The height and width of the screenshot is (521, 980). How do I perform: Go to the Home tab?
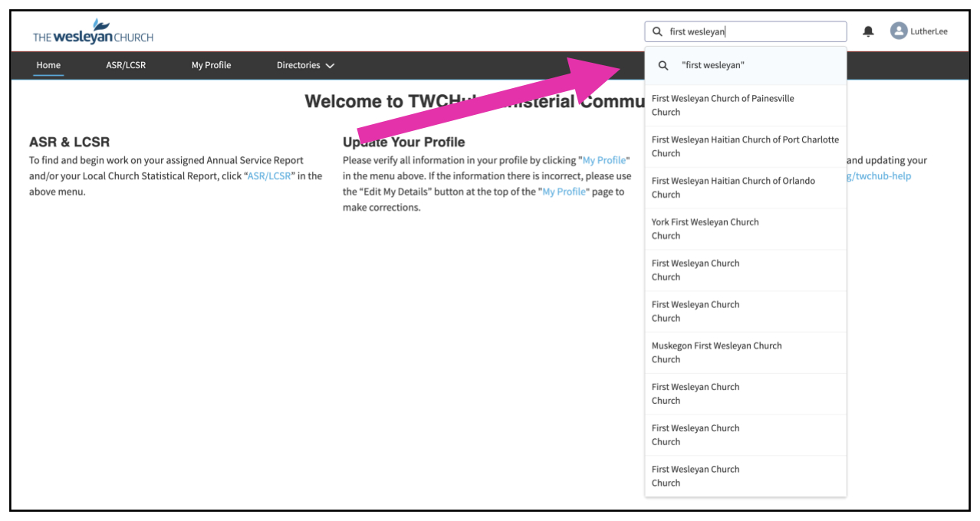pos(48,65)
